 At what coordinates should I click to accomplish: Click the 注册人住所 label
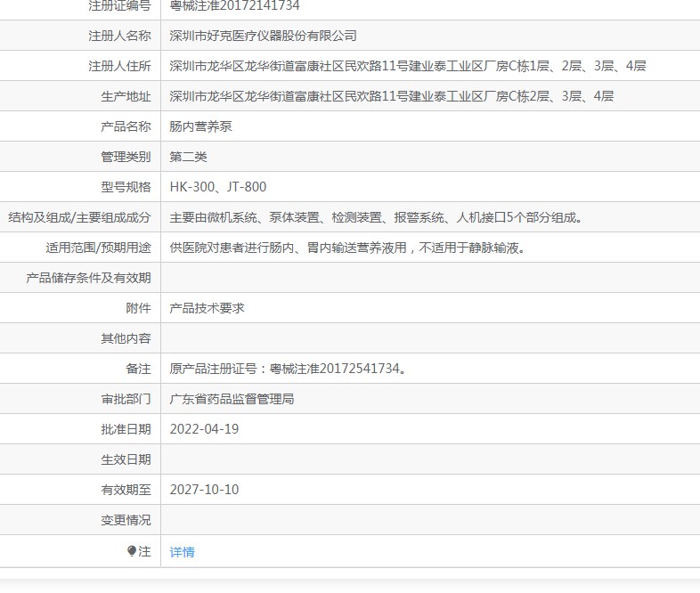(x=119, y=66)
